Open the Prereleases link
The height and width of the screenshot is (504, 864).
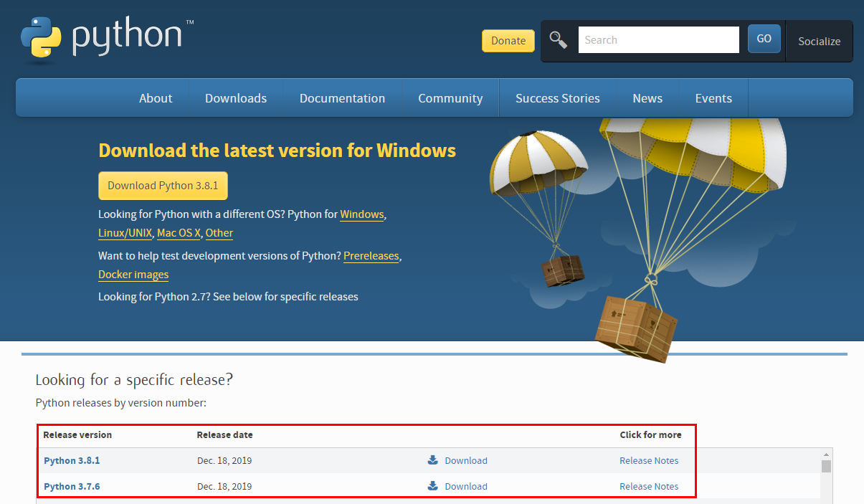coord(371,256)
